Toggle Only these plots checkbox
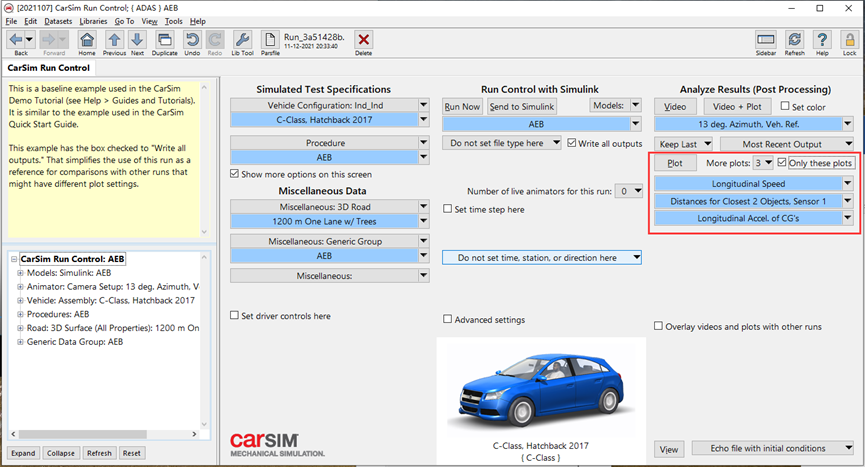865x467 pixels. click(x=782, y=162)
